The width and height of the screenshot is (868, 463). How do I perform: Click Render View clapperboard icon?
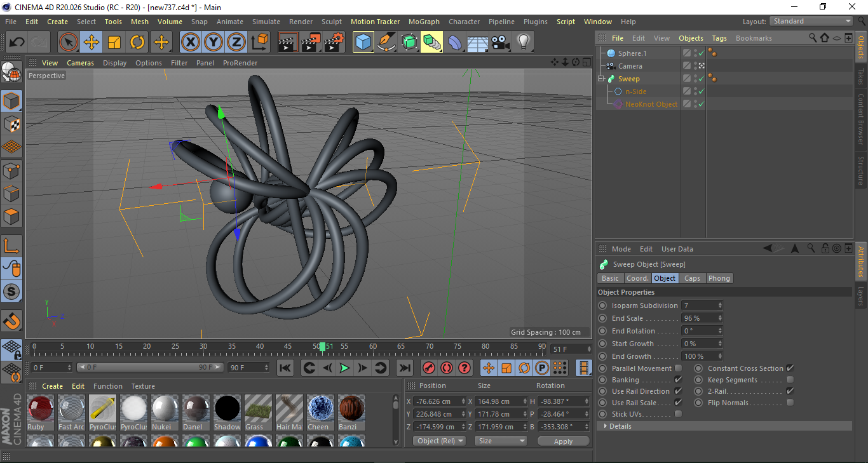pos(288,43)
